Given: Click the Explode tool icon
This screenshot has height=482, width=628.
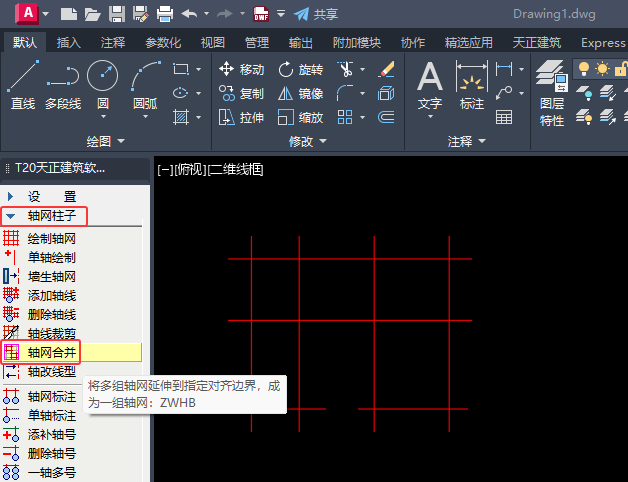Looking at the screenshot, I should click(386, 93).
